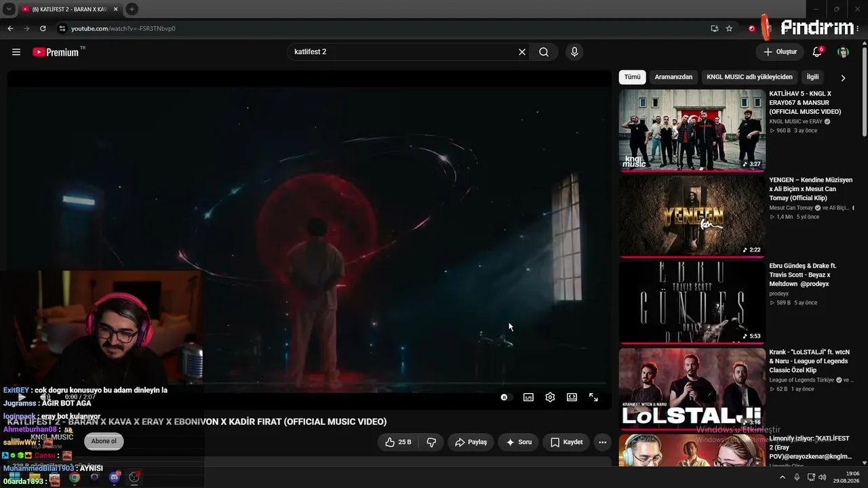This screenshot has width=868, height=488.
Task: Select the Aramanızdan filter chip
Action: [x=673, y=77]
